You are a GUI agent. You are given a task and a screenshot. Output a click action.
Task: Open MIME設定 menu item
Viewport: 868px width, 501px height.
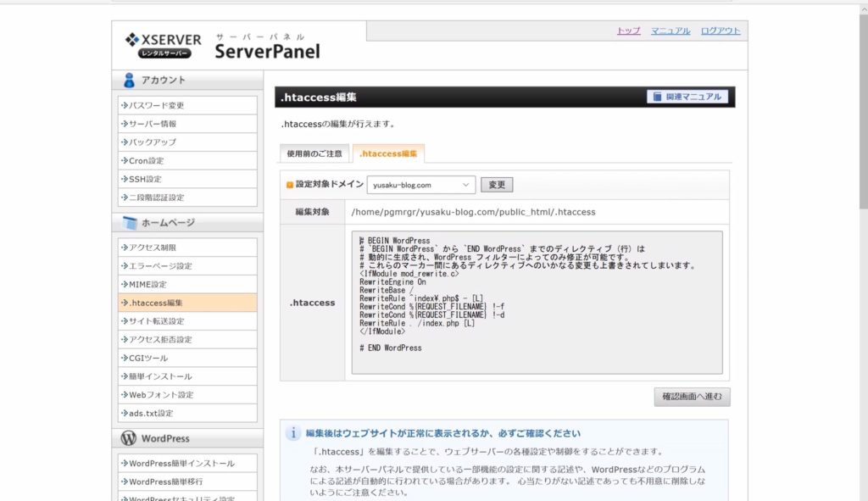187,284
